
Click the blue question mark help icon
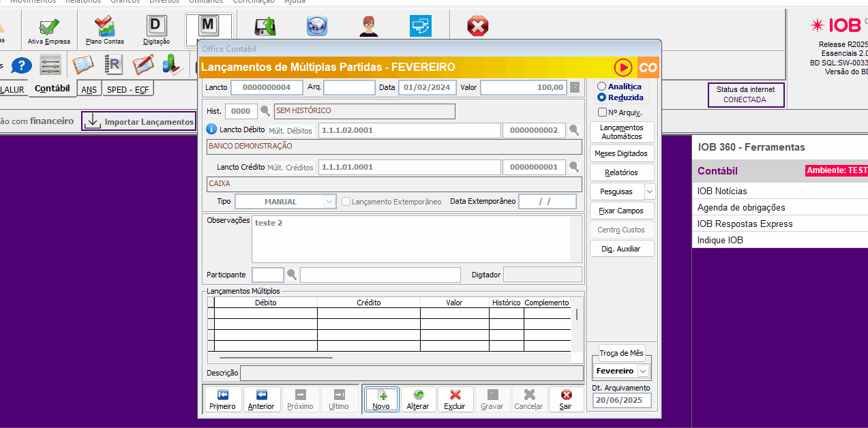[x=22, y=65]
